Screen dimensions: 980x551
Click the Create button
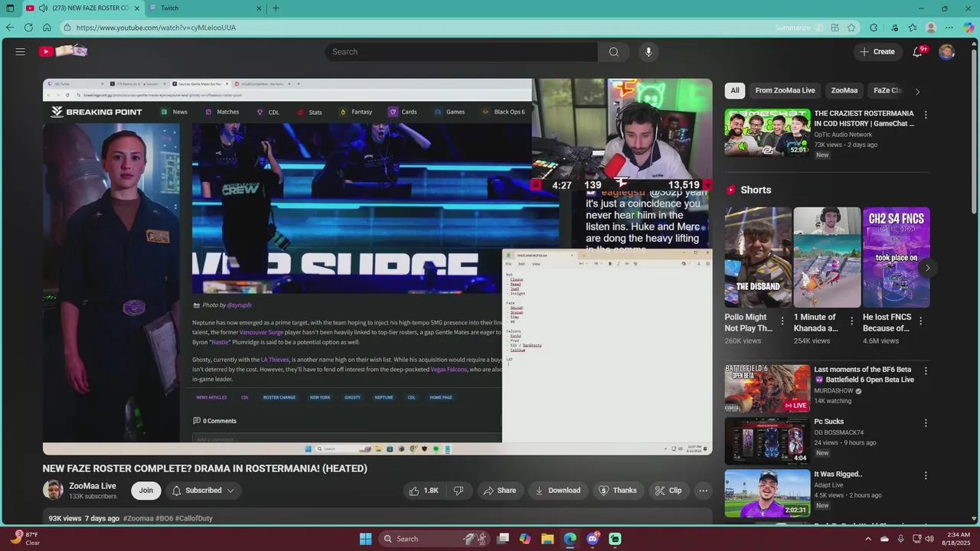[x=877, y=51]
